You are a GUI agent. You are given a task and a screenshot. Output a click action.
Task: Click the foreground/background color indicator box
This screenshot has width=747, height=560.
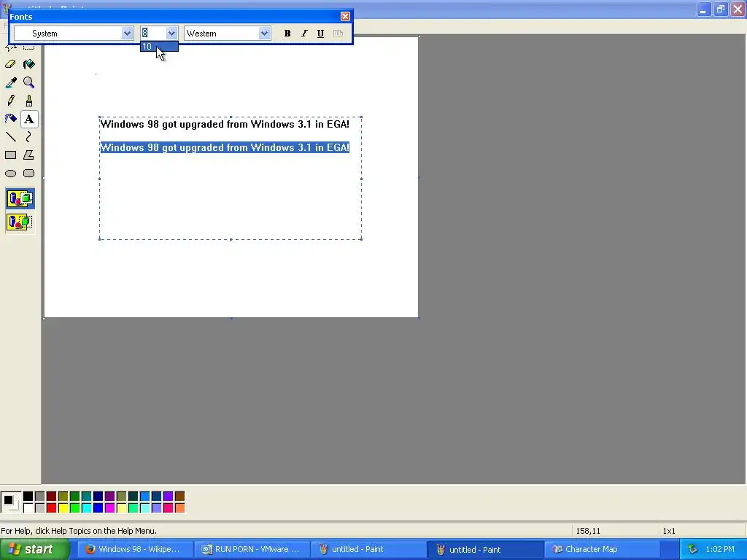10,502
